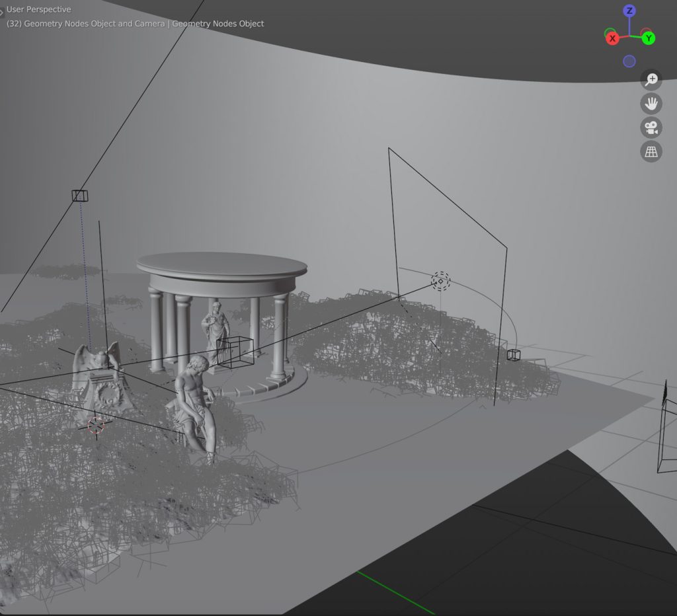Image resolution: width=677 pixels, height=616 pixels.
Task: Toggle camera view with the camera icon
Action: point(651,128)
